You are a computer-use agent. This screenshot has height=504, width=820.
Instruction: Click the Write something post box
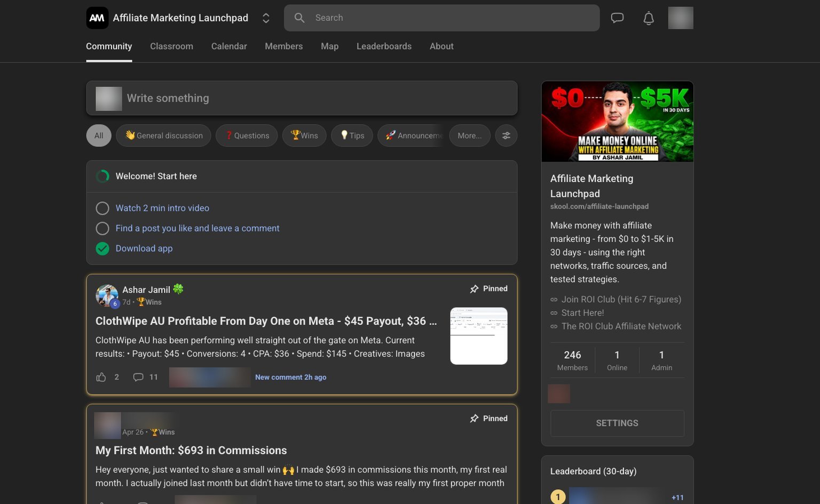pyautogui.click(x=302, y=98)
